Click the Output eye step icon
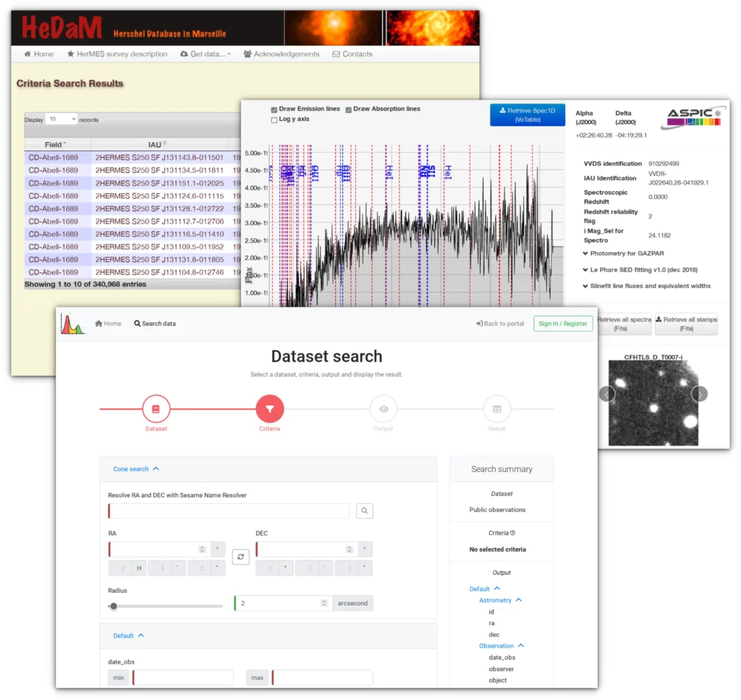Screen dimensions: 741x700 tap(384, 409)
